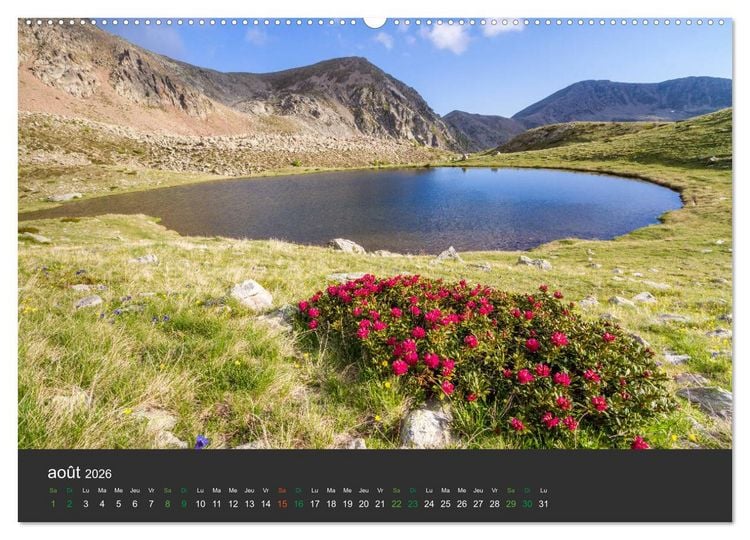Viewport: 750px width, 540px height.
Task: Select the red holiday date 15
Action: [282, 504]
